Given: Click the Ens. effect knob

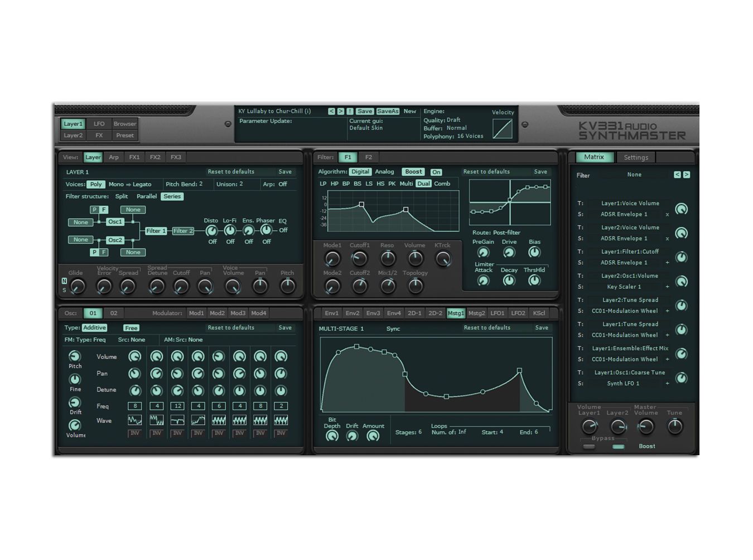Looking at the screenshot, I should pyautogui.click(x=248, y=230).
